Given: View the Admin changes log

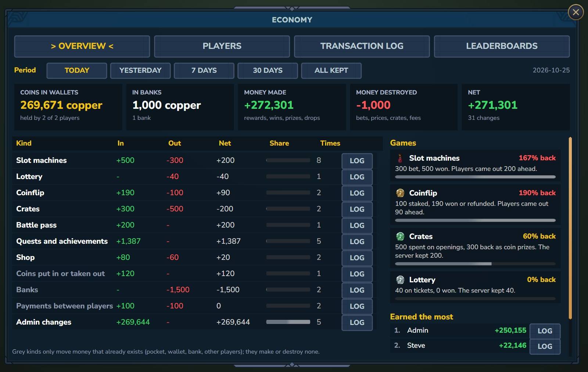Looking at the screenshot, I should 357,323.
